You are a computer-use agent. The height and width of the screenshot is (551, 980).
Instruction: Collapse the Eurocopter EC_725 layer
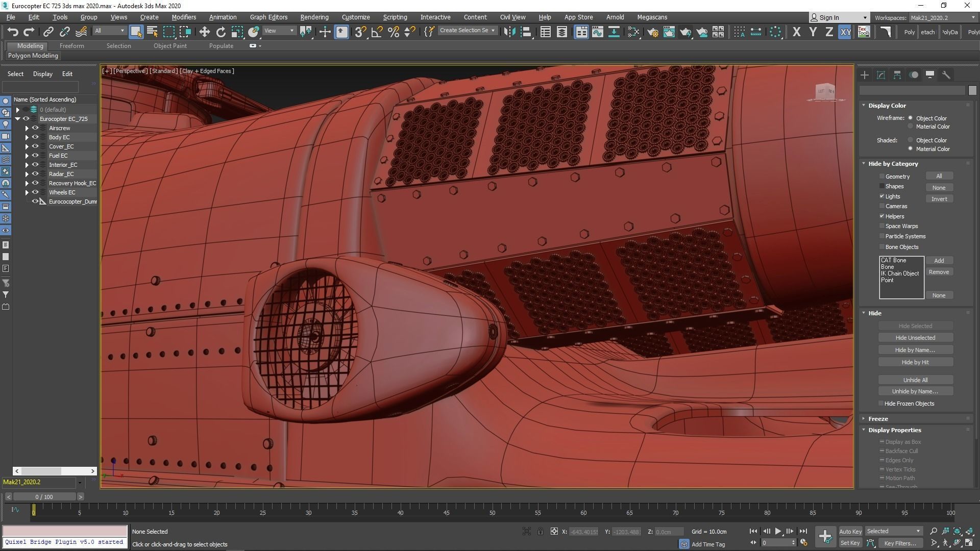coord(18,119)
